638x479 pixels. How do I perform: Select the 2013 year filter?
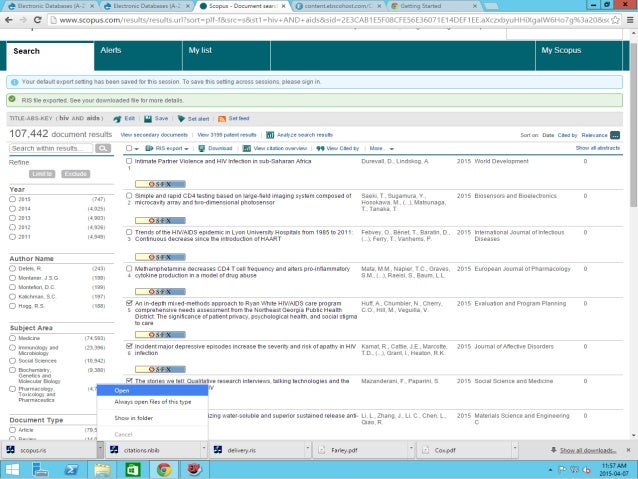pos(12,218)
